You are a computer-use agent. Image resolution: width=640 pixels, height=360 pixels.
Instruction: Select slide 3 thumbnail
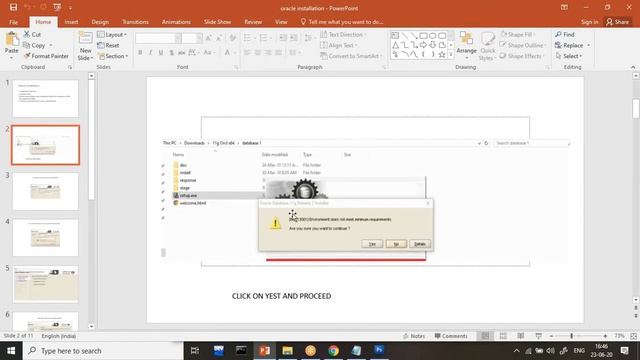click(45, 191)
